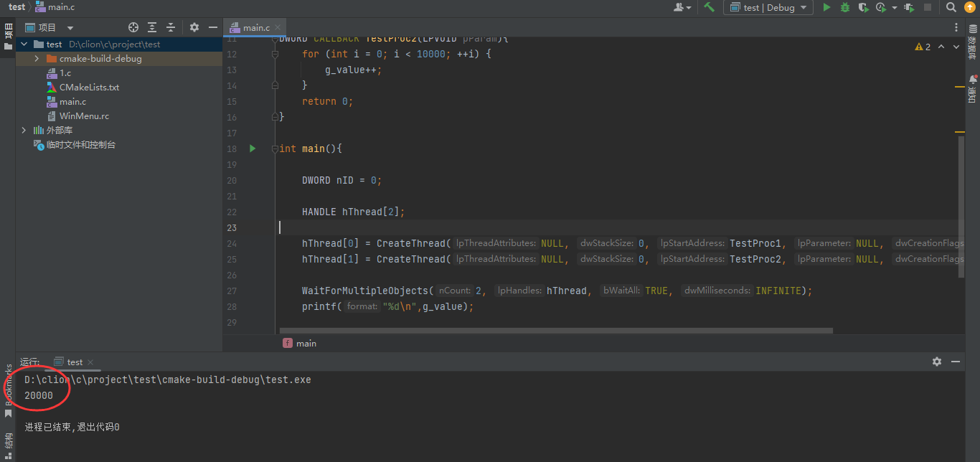Hide run panel with minus icon
The height and width of the screenshot is (462, 980).
(x=956, y=362)
